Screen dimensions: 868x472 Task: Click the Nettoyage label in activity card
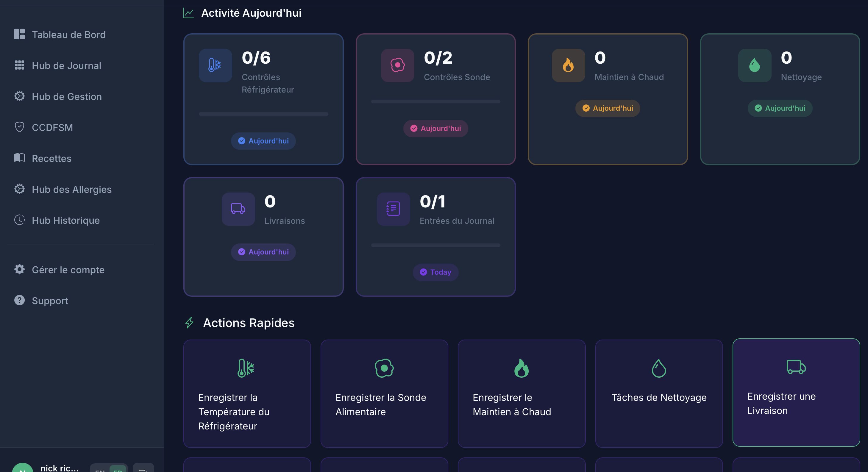[x=801, y=77]
